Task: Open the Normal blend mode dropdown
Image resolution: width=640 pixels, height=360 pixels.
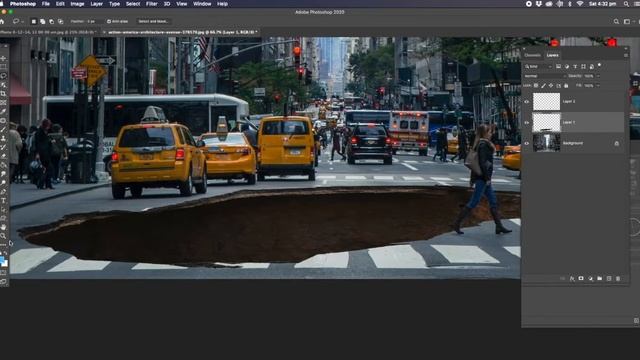Action: coord(545,76)
